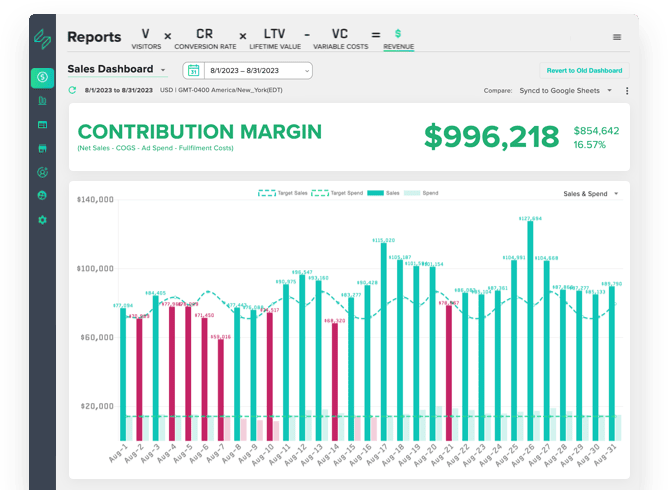This screenshot has width=668, height=490.
Task: Click the red Aug-21 sales bar
Action: (449, 373)
